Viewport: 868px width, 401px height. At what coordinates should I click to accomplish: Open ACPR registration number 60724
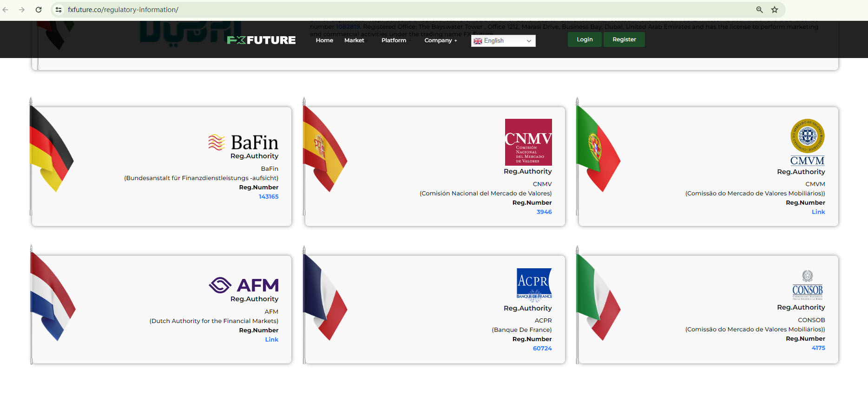[x=542, y=349]
